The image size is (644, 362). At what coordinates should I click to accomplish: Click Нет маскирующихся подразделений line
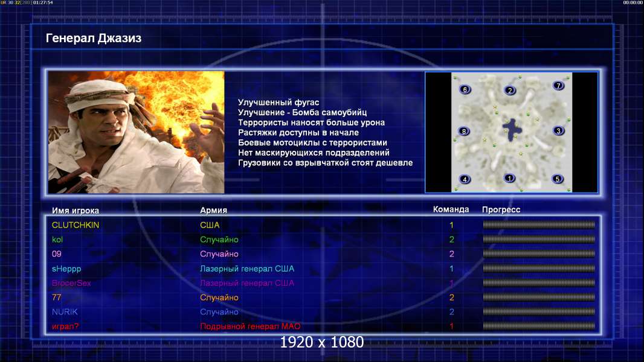click(314, 153)
